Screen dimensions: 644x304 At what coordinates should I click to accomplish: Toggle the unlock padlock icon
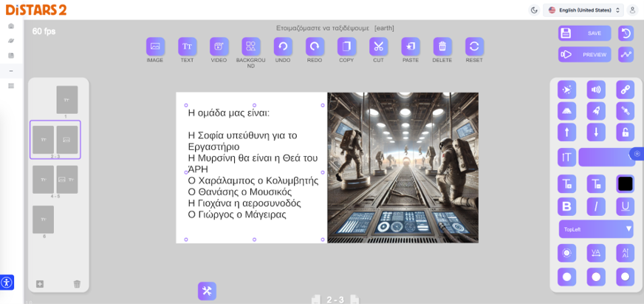625,132
